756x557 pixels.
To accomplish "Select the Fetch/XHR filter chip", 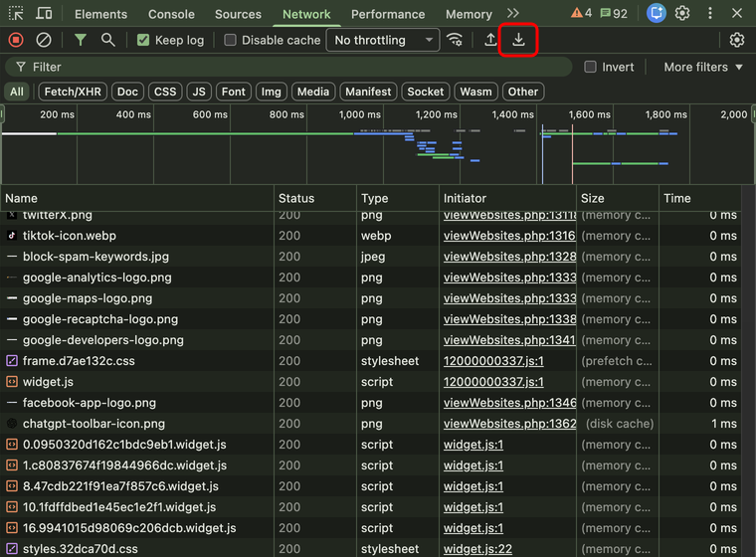I will pos(73,92).
